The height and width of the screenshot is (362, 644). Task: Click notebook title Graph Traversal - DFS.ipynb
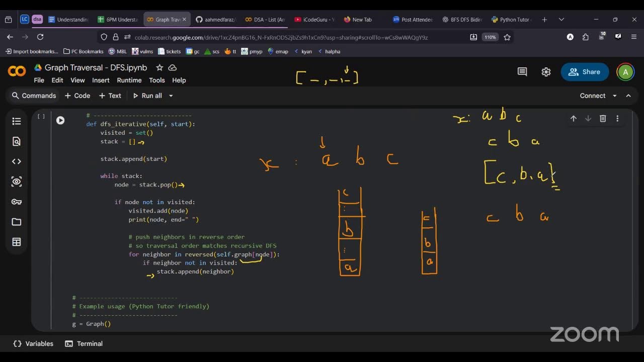96,67
